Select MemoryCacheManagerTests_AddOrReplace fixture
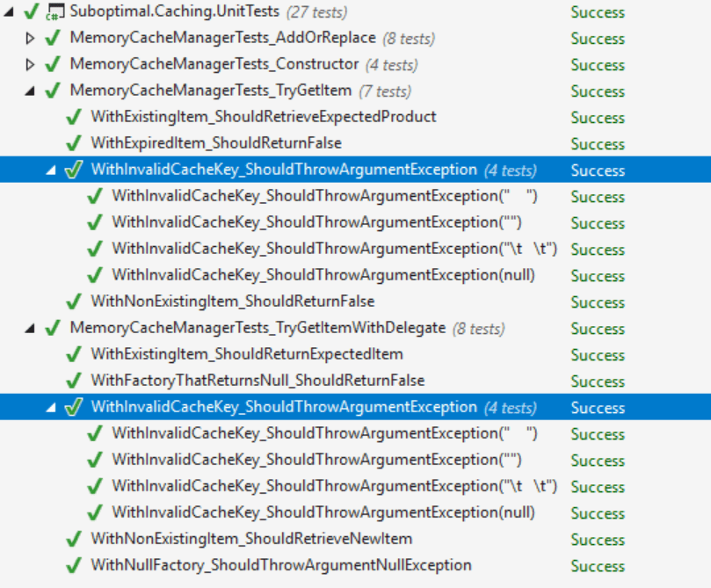Viewport: 711px width, 588px height. [223, 38]
